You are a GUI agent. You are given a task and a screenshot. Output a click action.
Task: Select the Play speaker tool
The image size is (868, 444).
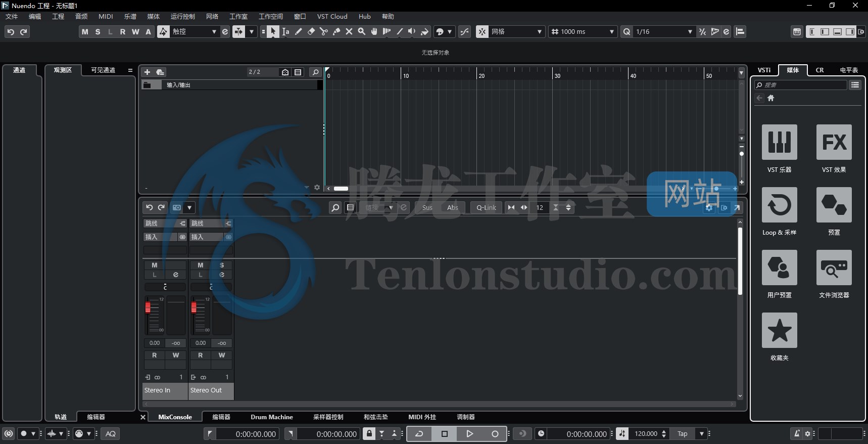[x=412, y=31]
